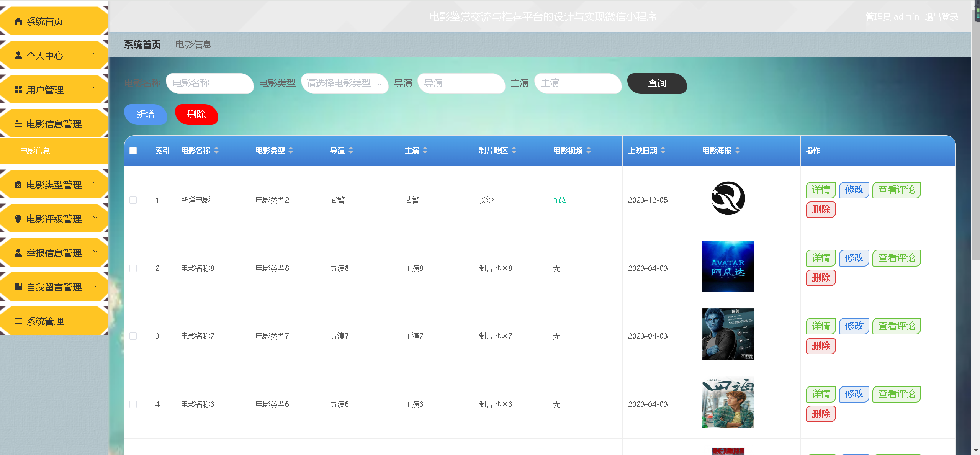
Task: Check the row checkbox for 电影名称6
Action: [133, 404]
